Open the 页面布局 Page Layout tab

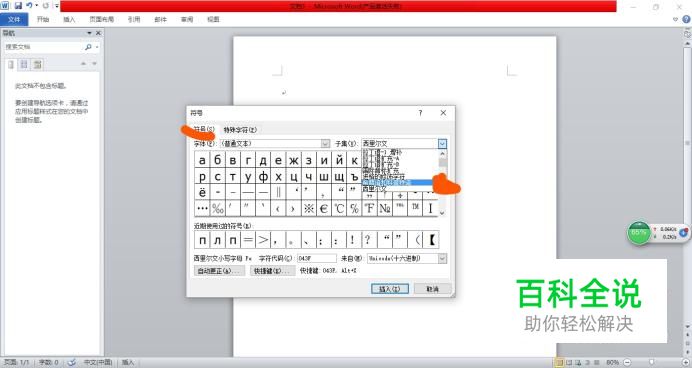click(x=102, y=19)
